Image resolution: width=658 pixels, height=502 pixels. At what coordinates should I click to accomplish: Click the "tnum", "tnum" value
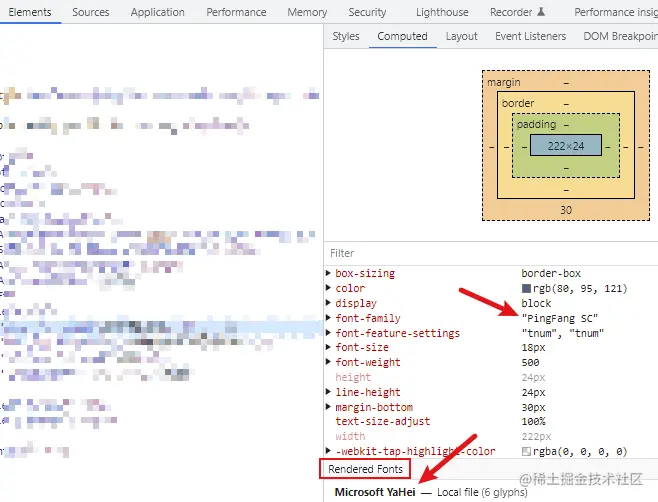563,333
